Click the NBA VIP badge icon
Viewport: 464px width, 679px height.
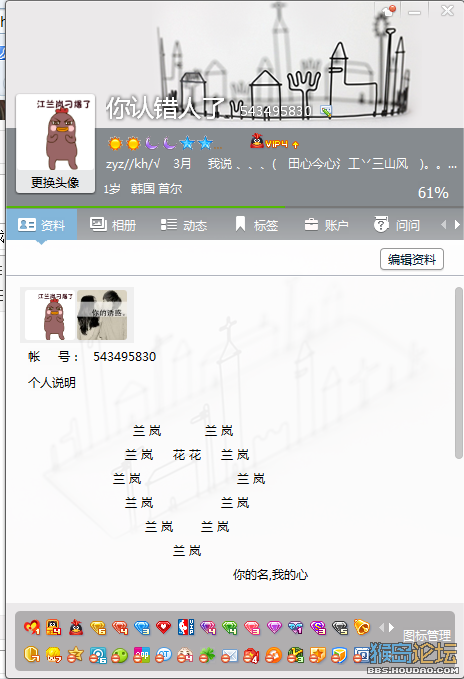point(186,627)
